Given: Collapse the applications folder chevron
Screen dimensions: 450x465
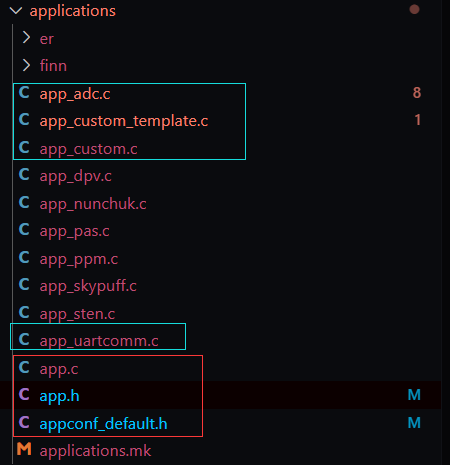Looking at the screenshot, I should pos(16,11).
